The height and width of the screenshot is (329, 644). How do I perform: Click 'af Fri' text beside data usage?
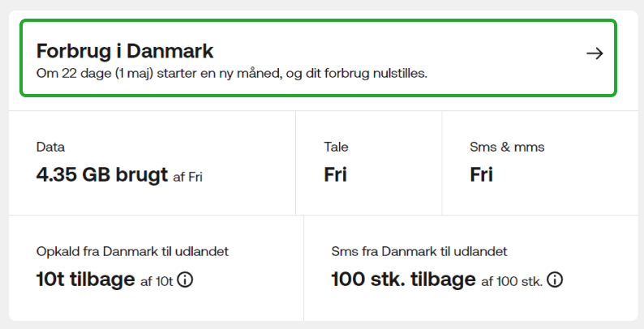[187, 177]
